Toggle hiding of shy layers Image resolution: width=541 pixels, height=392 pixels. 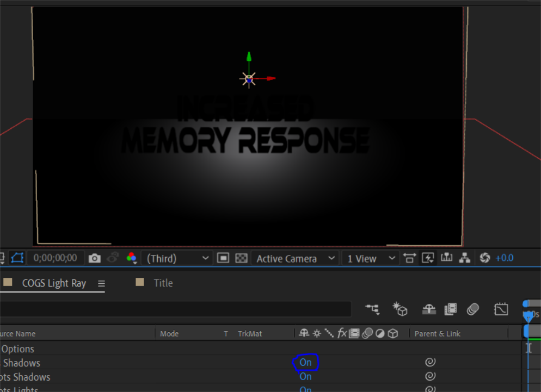pyautogui.click(x=429, y=309)
